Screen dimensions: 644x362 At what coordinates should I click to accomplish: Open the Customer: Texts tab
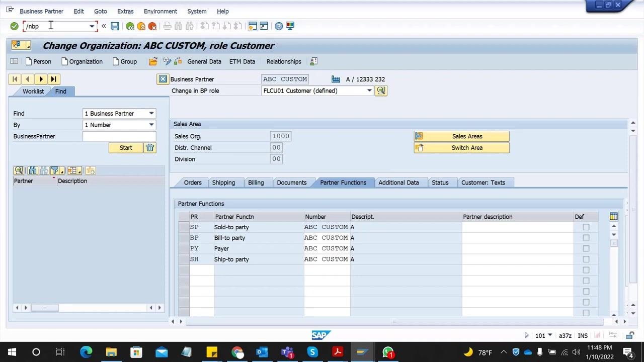click(483, 183)
